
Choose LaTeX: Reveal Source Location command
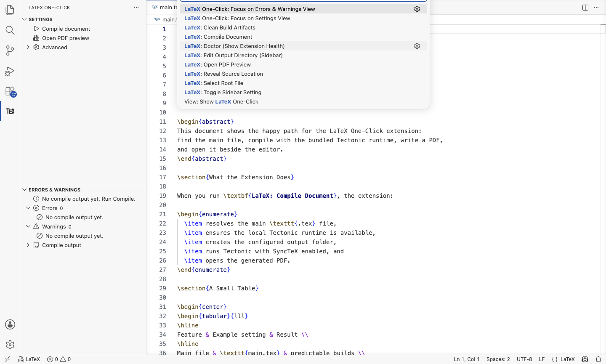coord(303,74)
